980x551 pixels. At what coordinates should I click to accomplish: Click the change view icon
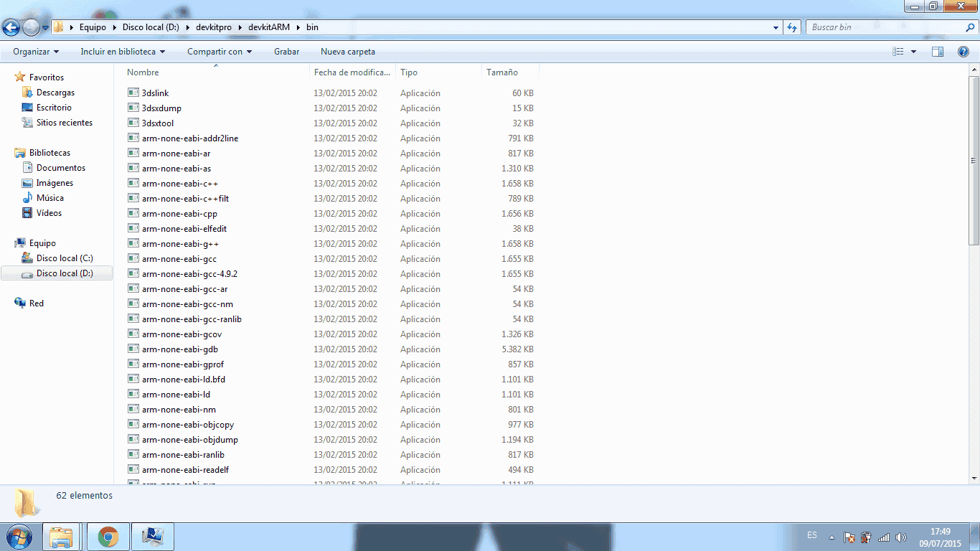tap(897, 52)
